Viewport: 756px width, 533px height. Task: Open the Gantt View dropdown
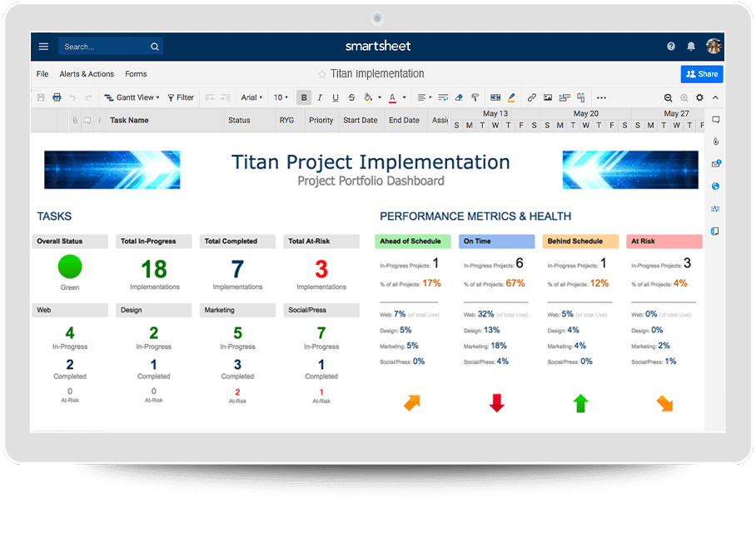pyautogui.click(x=132, y=97)
